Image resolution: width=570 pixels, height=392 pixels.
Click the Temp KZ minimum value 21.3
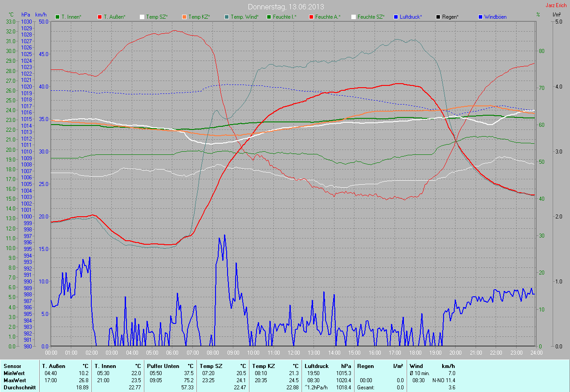[x=293, y=373]
